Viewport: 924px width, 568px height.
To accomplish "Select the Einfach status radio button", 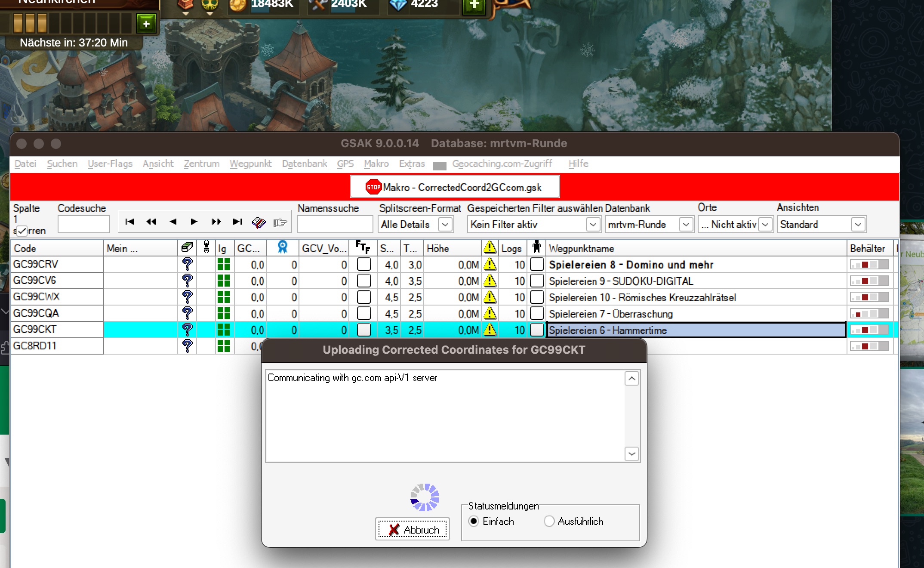I will pyautogui.click(x=474, y=521).
